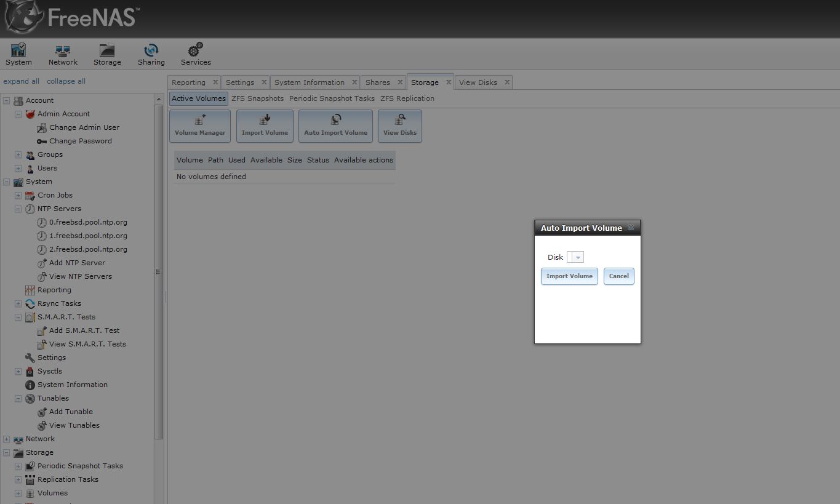The height and width of the screenshot is (504, 840).
Task: Select the ZFS Replication sub-tab
Action: (407, 98)
